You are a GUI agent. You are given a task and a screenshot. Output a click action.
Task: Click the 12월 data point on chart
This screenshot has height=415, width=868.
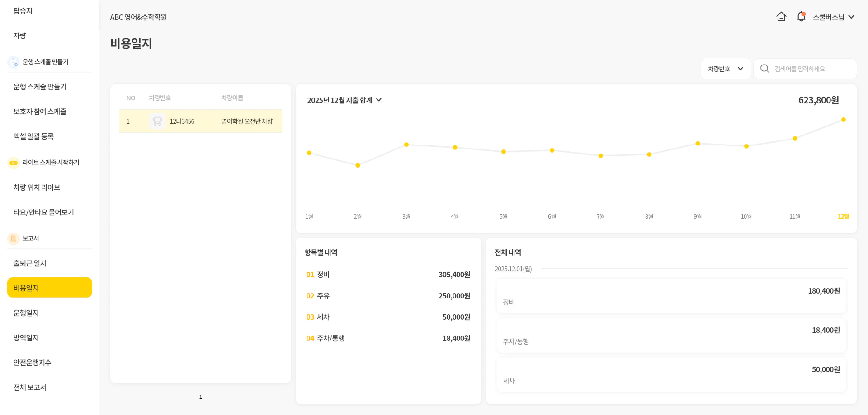tap(843, 120)
